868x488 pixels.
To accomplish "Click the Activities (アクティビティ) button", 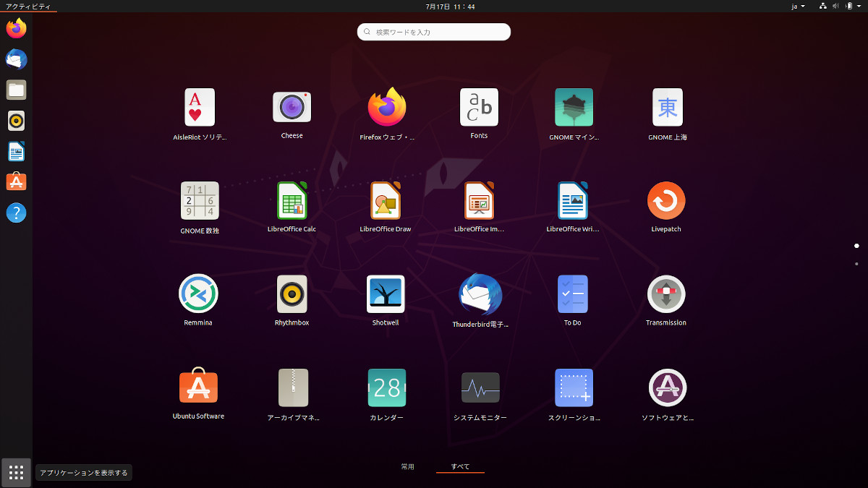I will 28,6.
